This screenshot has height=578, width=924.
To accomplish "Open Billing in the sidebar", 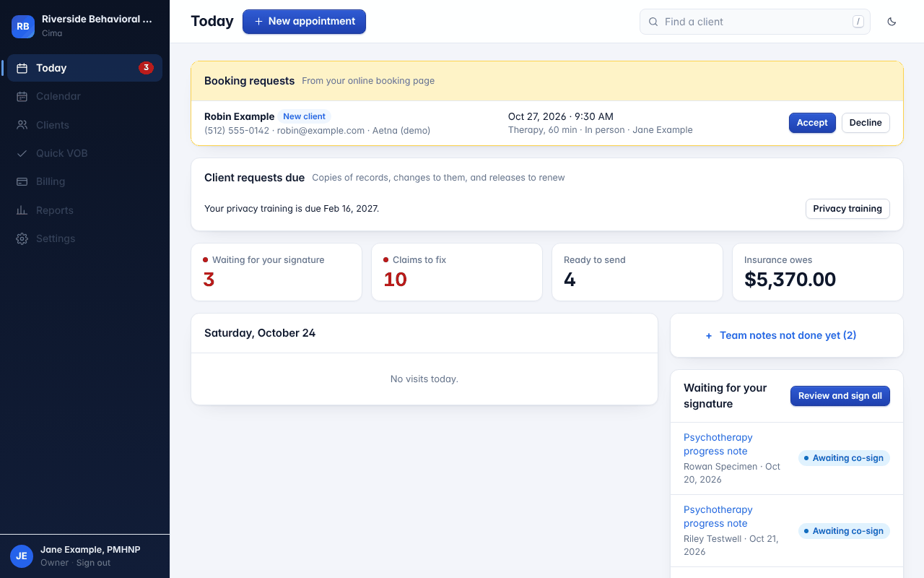I will tap(84, 181).
